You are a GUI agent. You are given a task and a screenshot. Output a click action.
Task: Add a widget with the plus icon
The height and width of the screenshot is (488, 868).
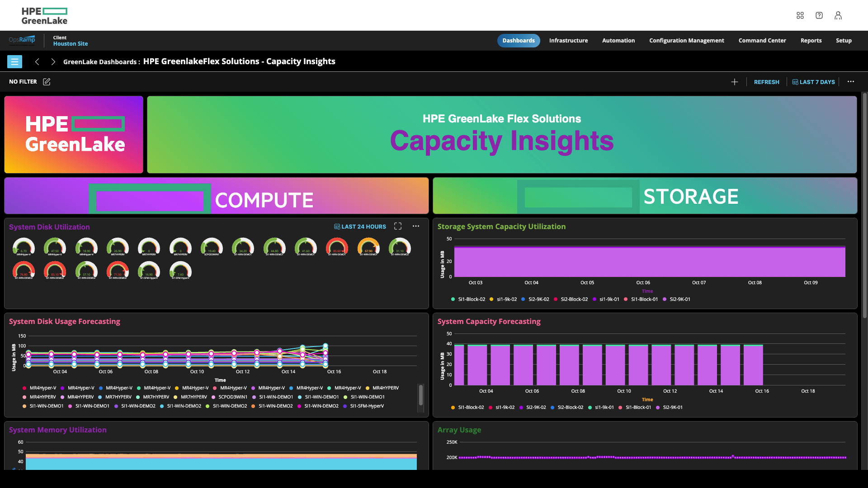[x=735, y=82]
